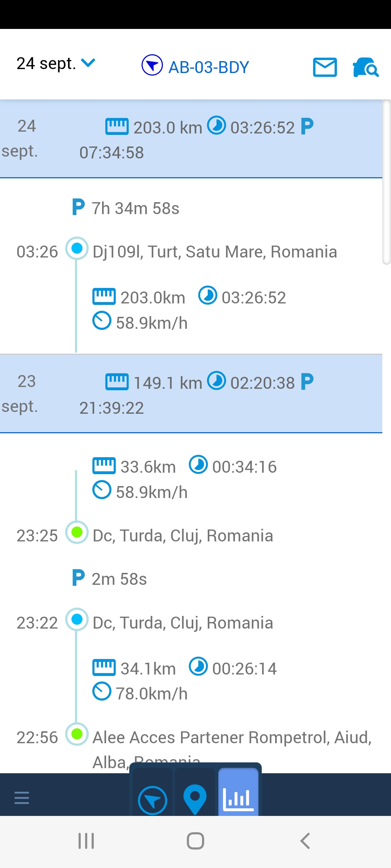This screenshot has width=391, height=868.
Task: Select vehicle AB-03-BDY label
Action: coord(209,67)
